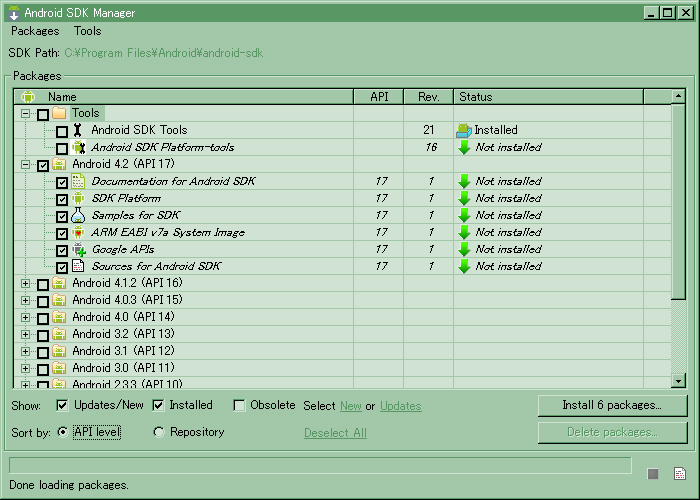Check the Tools group checkbox
The image size is (700, 500).
point(43,114)
